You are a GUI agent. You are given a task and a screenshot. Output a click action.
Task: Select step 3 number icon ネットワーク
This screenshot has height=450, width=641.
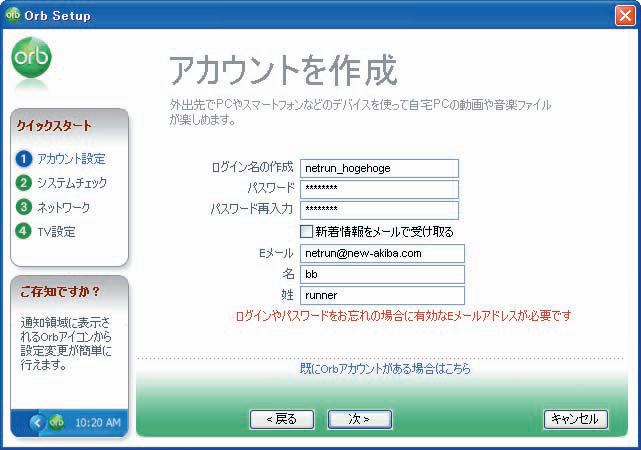tap(24, 207)
